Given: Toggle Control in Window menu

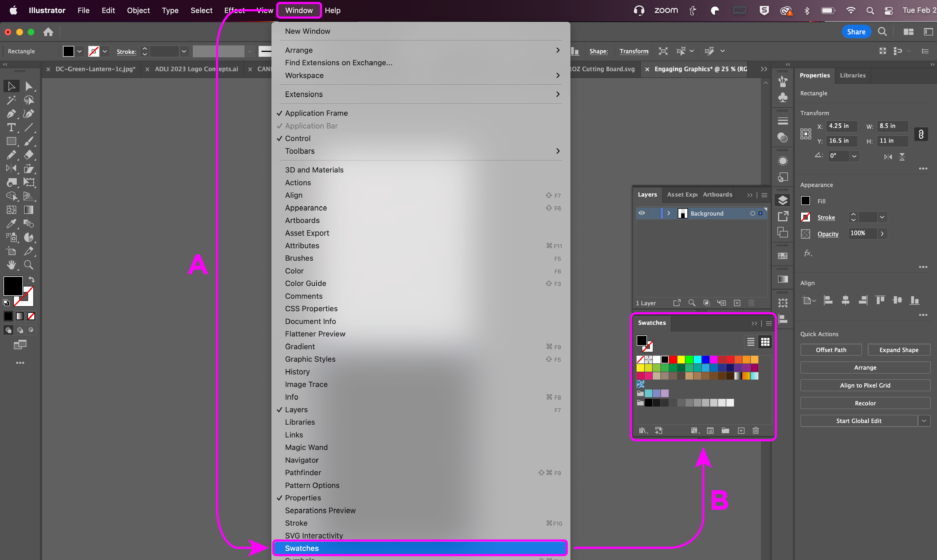Looking at the screenshot, I should point(298,138).
